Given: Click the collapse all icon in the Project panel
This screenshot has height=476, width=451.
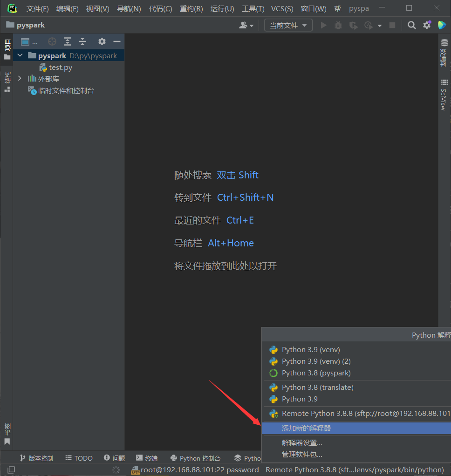Looking at the screenshot, I should pyautogui.click(x=82, y=41).
